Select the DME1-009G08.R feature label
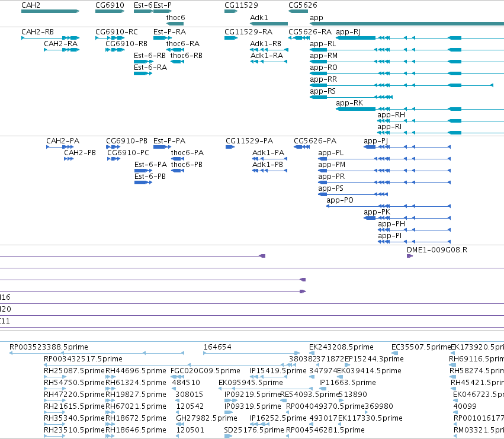Screen dimensions: 504x439 point(437,250)
